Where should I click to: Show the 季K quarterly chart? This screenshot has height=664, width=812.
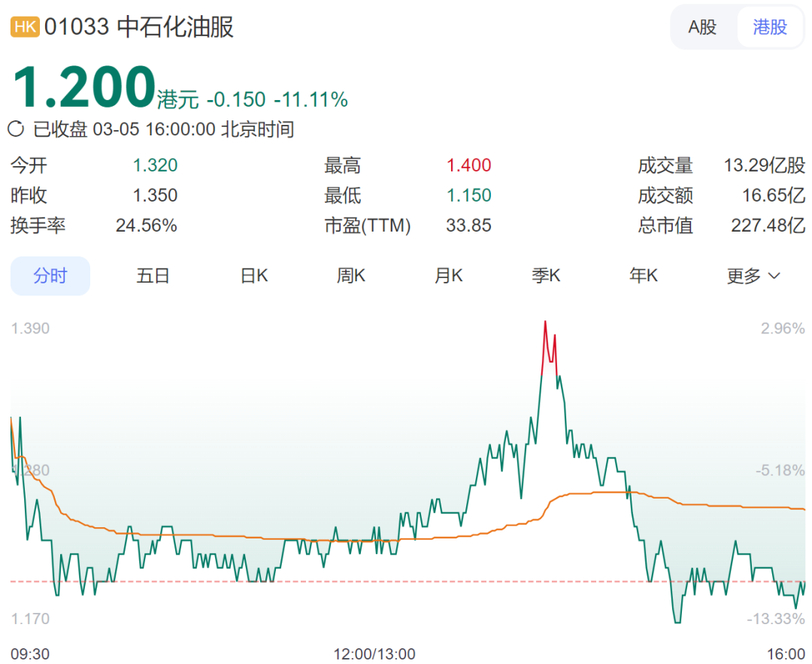point(546,276)
